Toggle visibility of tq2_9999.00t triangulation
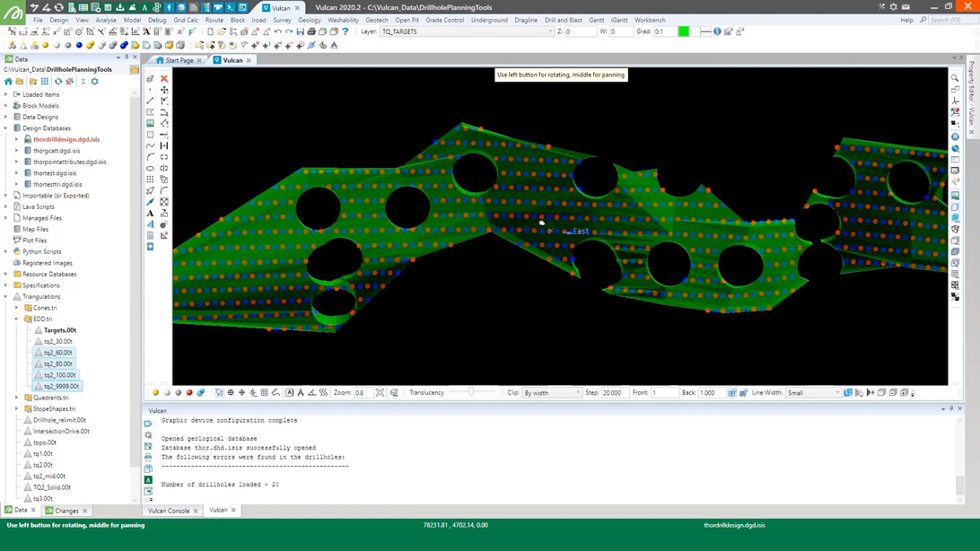 click(38, 385)
